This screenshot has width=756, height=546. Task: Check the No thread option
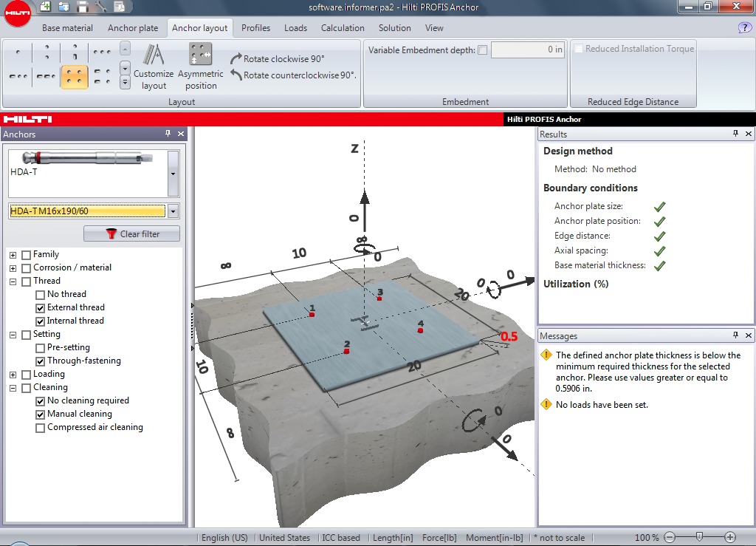click(41, 295)
